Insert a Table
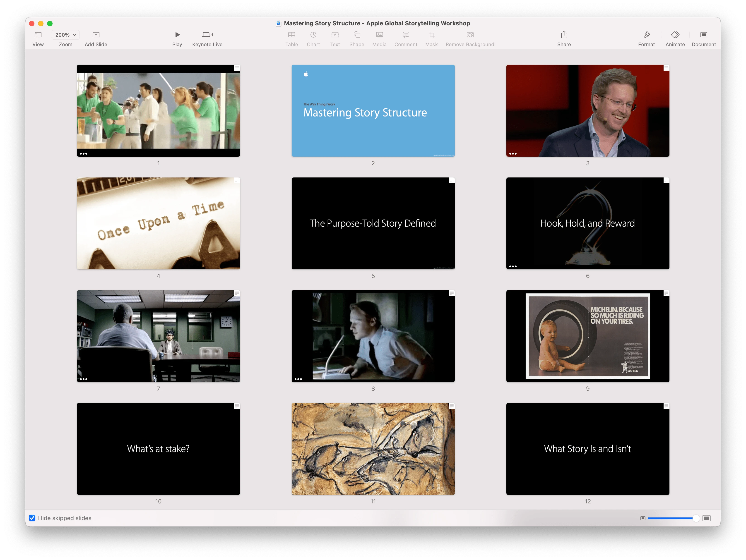 pyautogui.click(x=292, y=35)
